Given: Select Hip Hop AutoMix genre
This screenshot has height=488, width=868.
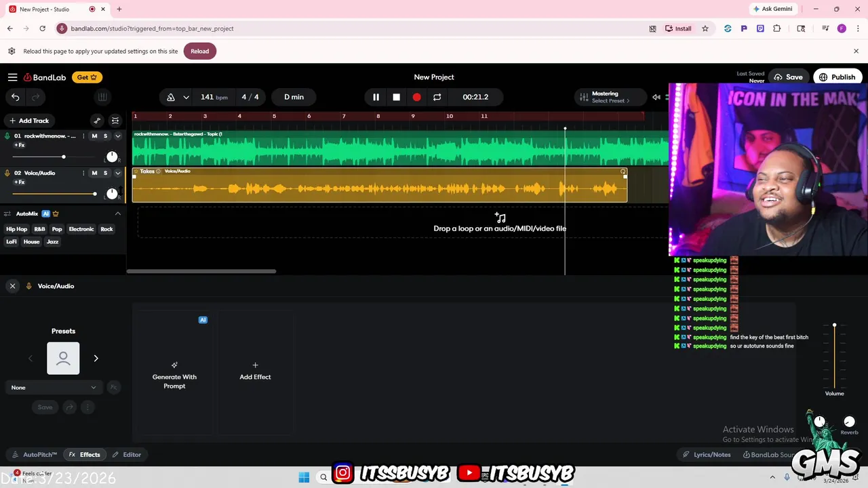Looking at the screenshot, I should [17, 229].
